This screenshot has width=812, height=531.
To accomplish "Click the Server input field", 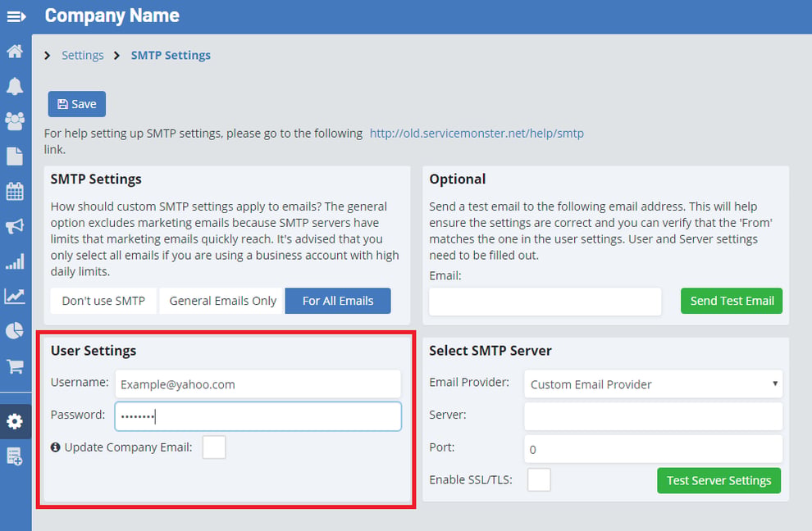I will (x=653, y=416).
